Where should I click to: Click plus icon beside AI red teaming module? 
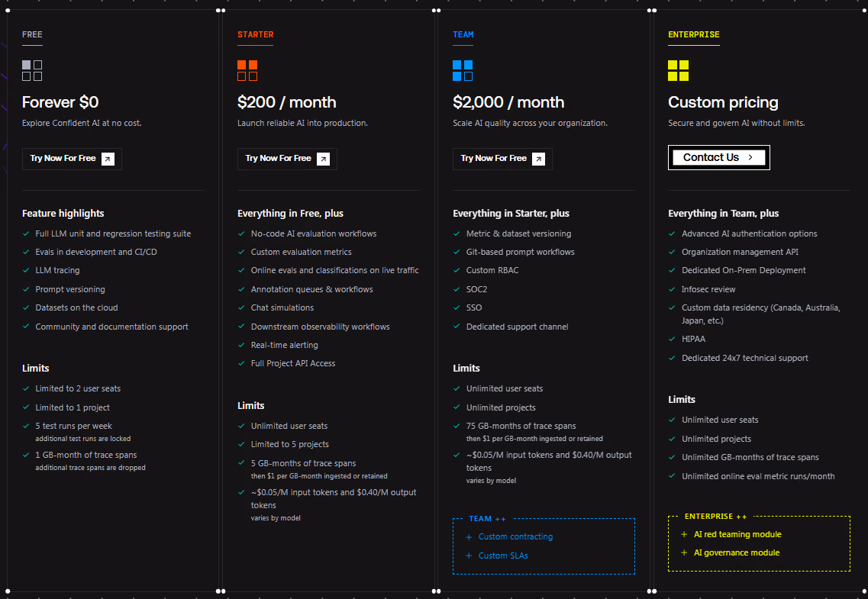tap(684, 534)
